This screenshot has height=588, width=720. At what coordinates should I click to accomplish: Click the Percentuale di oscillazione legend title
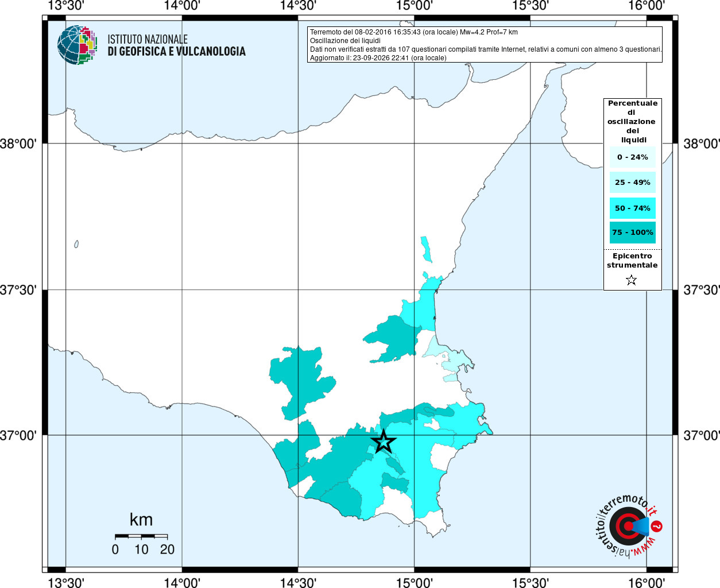click(632, 122)
